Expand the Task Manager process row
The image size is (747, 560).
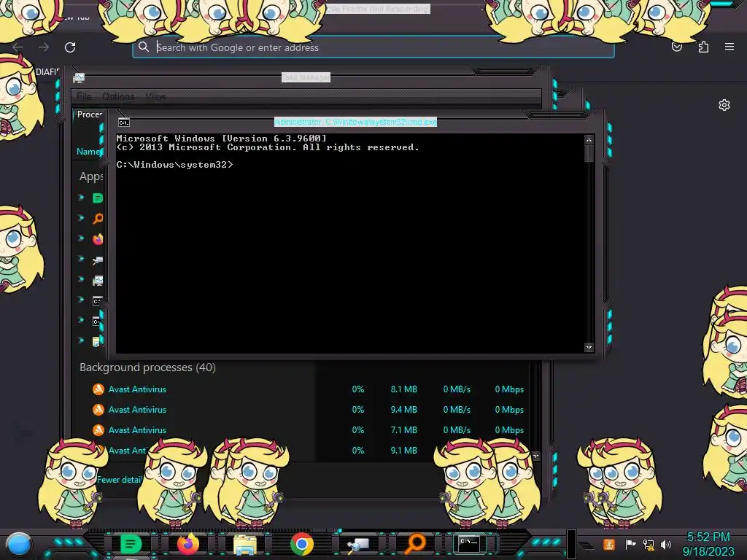(x=81, y=279)
